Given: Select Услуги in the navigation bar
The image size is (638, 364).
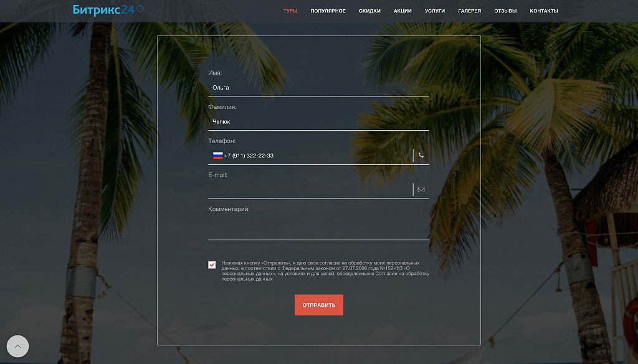Looking at the screenshot, I should [435, 11].
